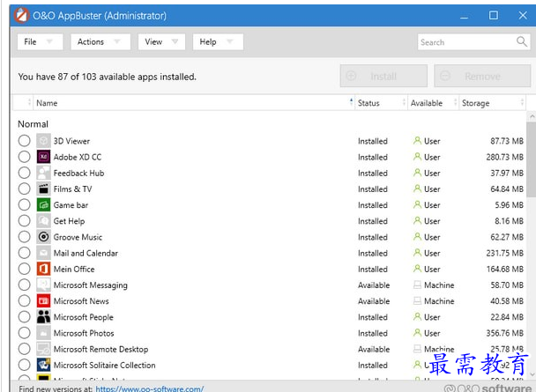Screen dimensions: 536x392
Task: Click the Normal group heading
Action: [x=33, y=124]
